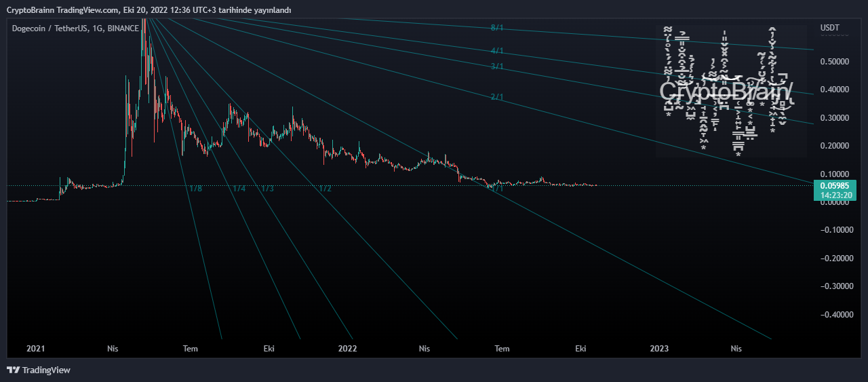Select the 8/1 Gann fan label
Screen dimensions: 868x382
[x=497, y=28]
